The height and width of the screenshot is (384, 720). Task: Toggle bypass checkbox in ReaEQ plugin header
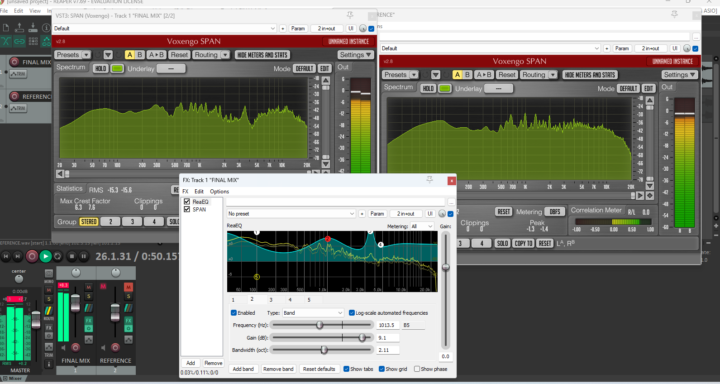[450, 214]
